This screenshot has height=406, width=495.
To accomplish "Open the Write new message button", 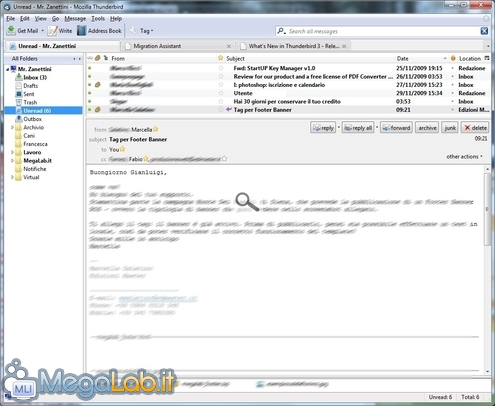I will (60, 31).
